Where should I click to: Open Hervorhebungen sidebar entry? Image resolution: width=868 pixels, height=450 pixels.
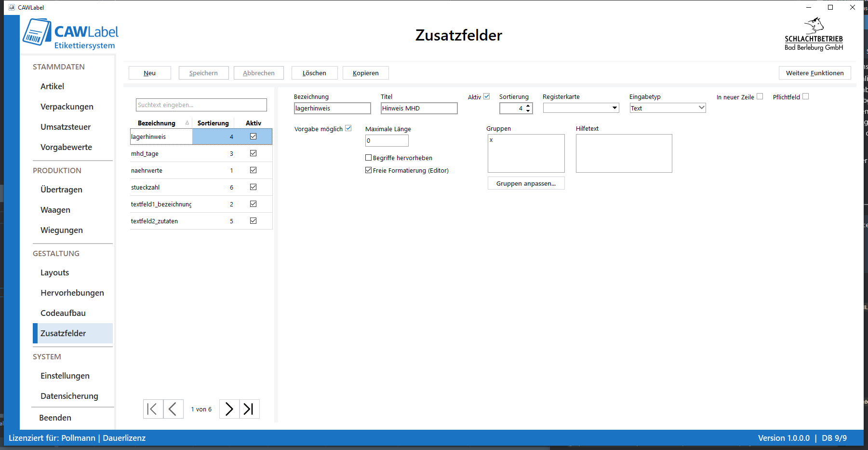pyautogui.click(x=72, y=293)
